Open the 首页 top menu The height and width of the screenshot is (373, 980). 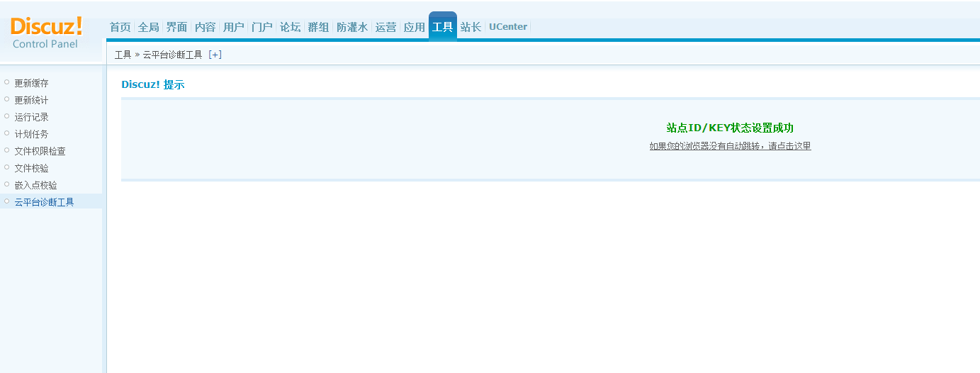click(120, 27)
